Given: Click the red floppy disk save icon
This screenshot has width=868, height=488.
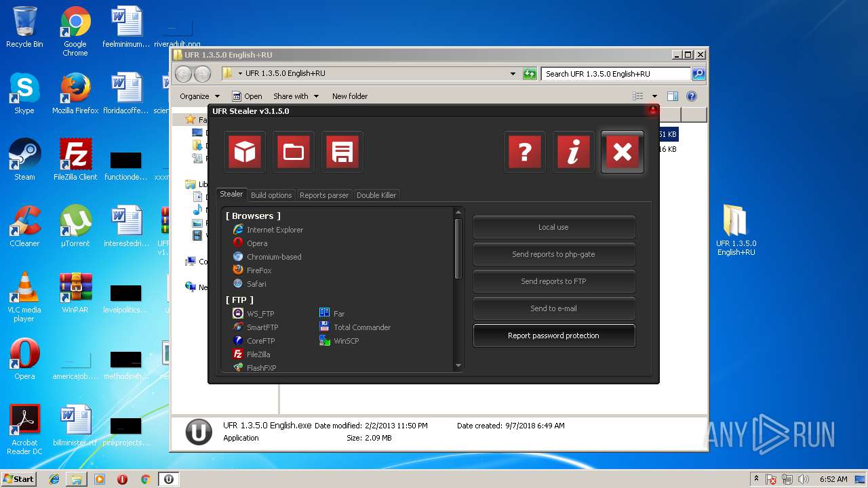Looking at the screenshot, I should 342,152.
